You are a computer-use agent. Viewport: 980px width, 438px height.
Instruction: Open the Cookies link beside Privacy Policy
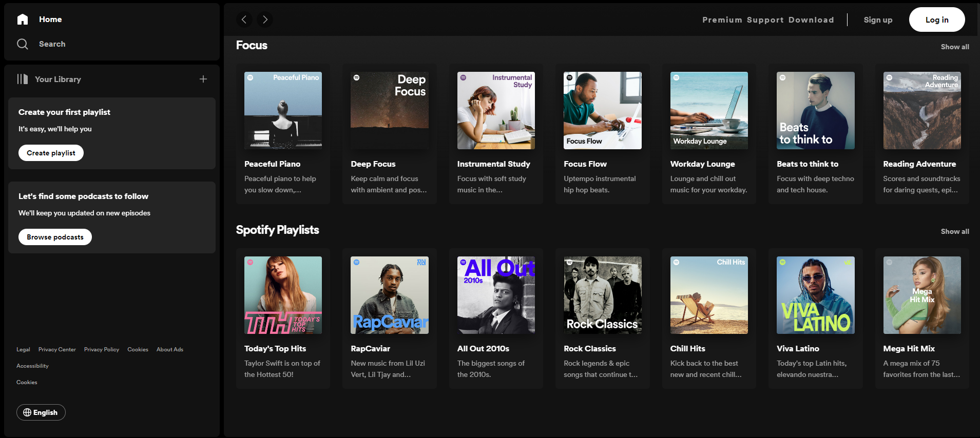click(x=138, y=349)
